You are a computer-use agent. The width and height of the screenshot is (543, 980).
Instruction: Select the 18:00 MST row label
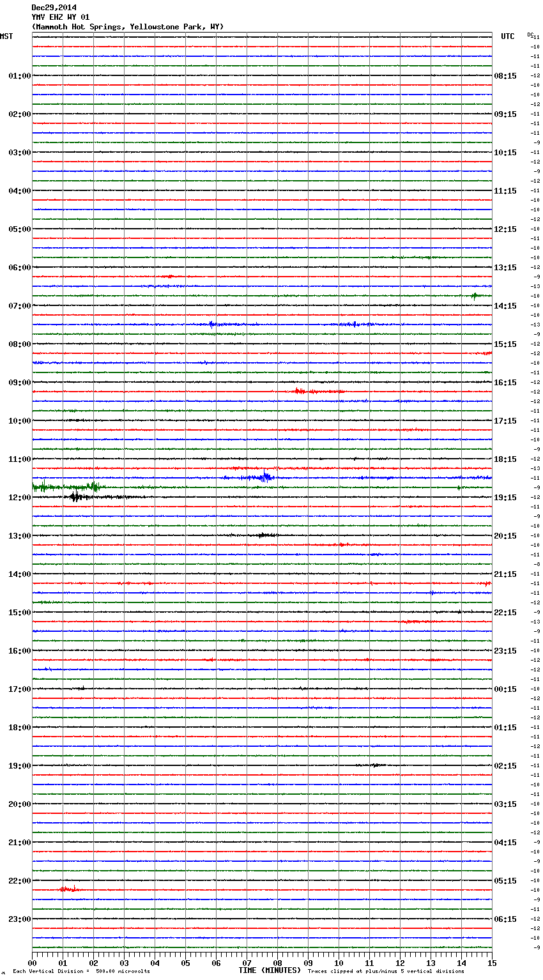point(19,728)
